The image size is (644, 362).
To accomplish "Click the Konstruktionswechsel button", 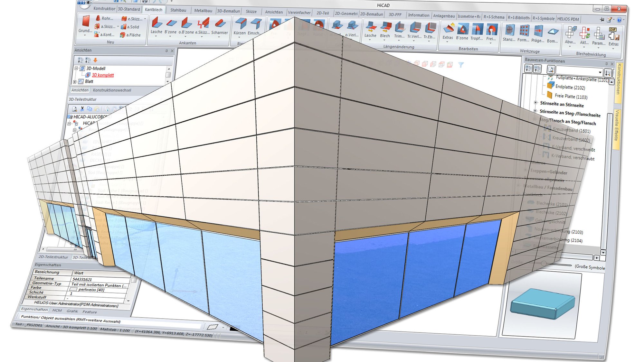I will tap(112, 90).
